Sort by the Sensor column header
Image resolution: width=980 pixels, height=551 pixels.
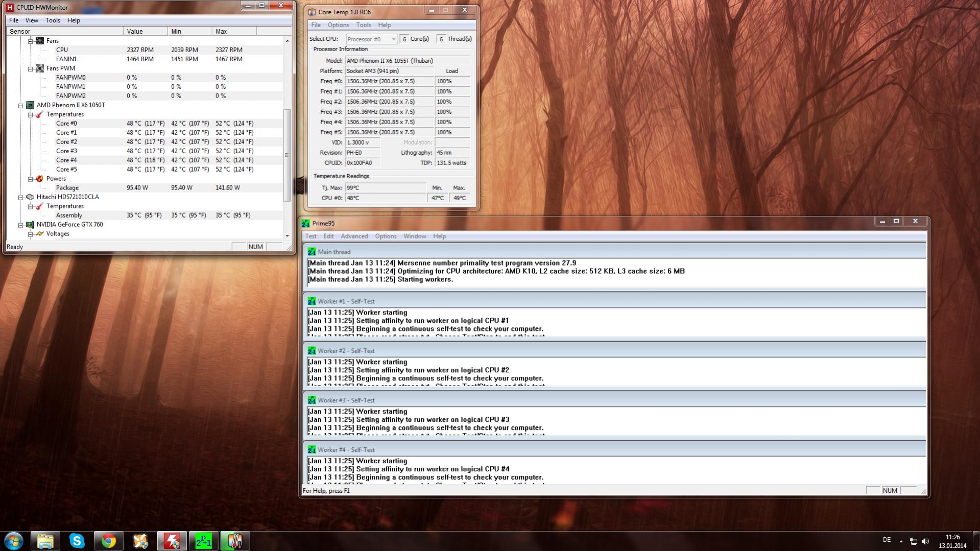coord(65,32)
